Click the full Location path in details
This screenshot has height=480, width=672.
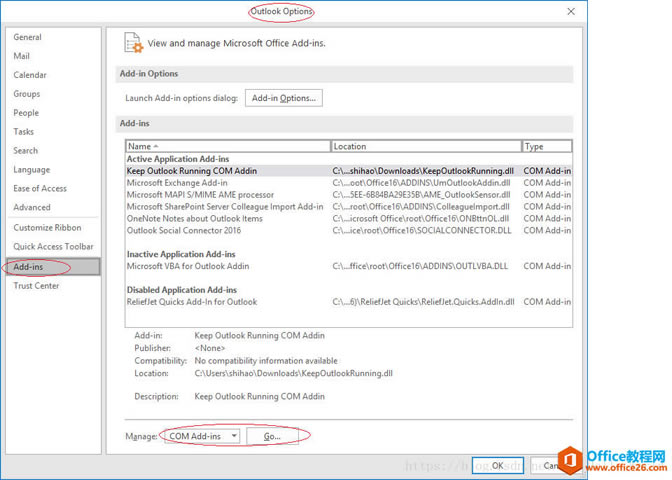coord(294,373)
